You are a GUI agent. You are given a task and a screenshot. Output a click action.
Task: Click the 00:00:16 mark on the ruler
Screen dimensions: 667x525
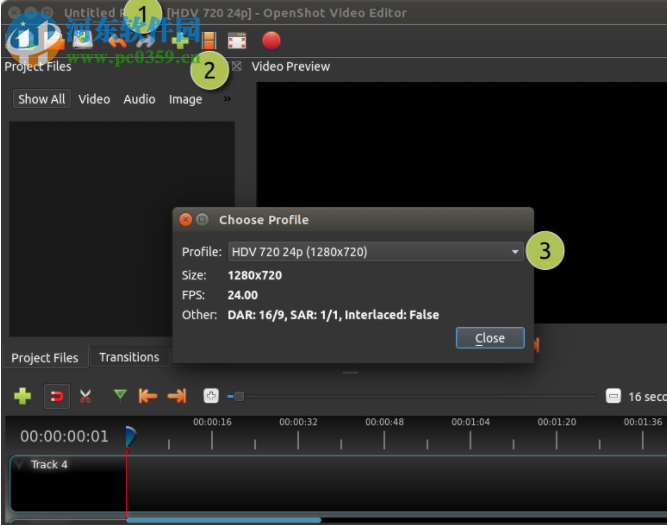212,422
